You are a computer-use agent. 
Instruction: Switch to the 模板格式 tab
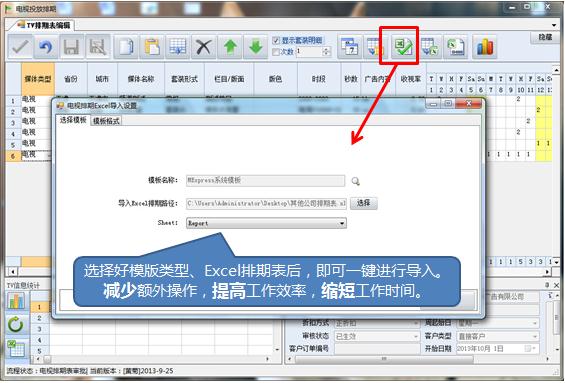point(106,121)
